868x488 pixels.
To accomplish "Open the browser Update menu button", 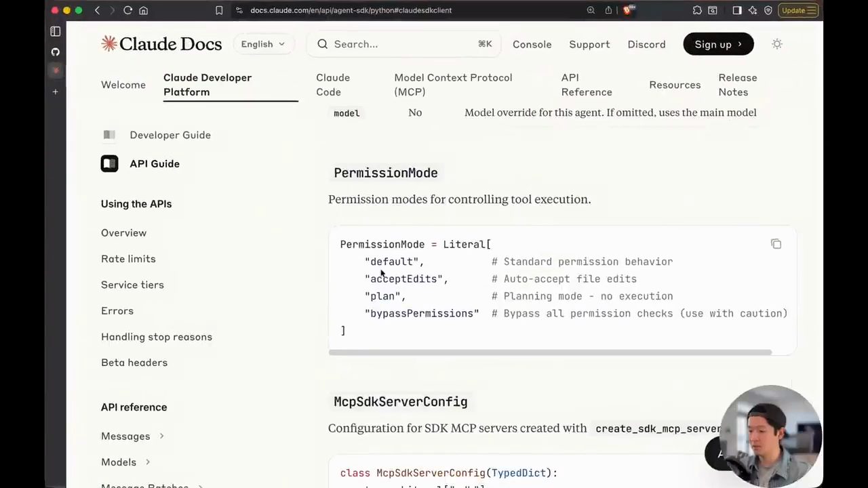I will [x=799, y=10].
